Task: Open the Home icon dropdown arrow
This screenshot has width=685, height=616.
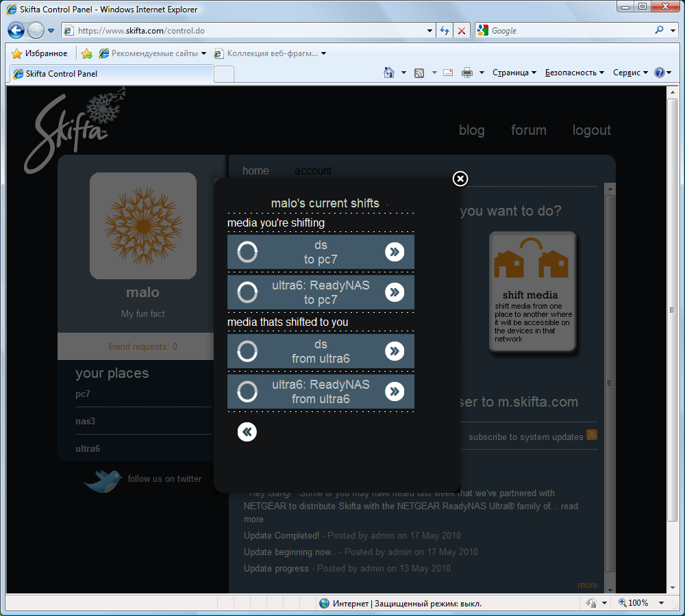Action: point(403,73)
